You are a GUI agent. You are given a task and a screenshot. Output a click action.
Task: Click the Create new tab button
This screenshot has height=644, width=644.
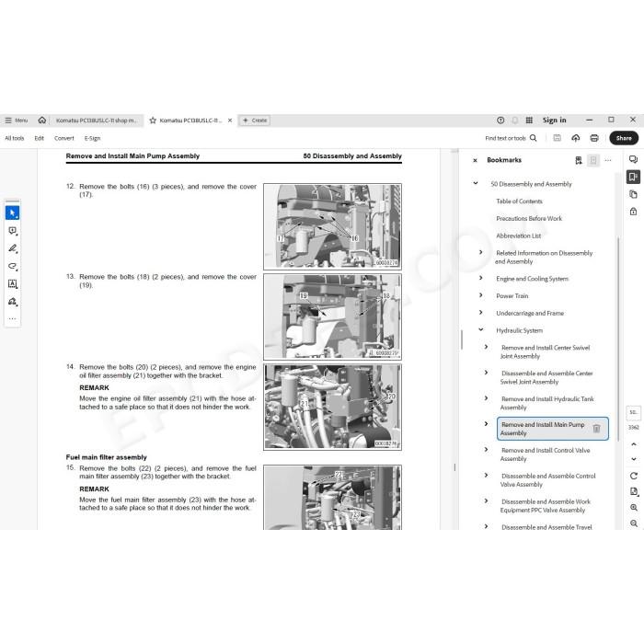point(255,121)
